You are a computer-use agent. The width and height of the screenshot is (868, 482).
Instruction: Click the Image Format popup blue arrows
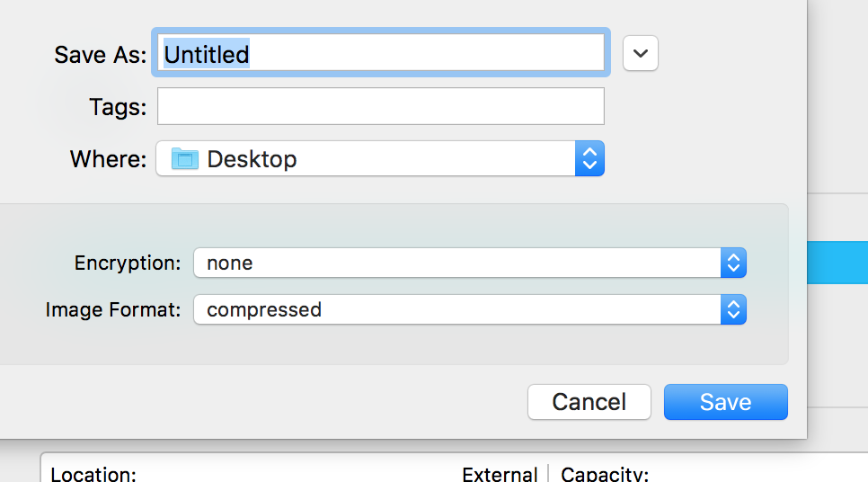coord(733,309)
